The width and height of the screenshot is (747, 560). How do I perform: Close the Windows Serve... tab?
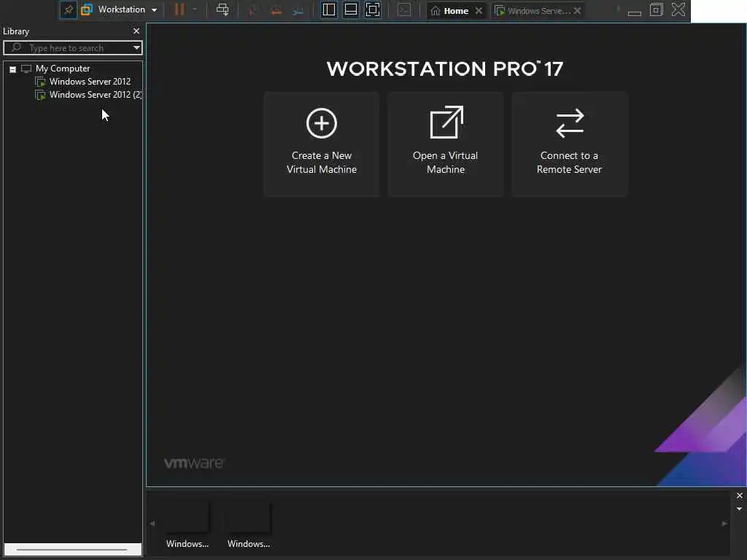578,10
